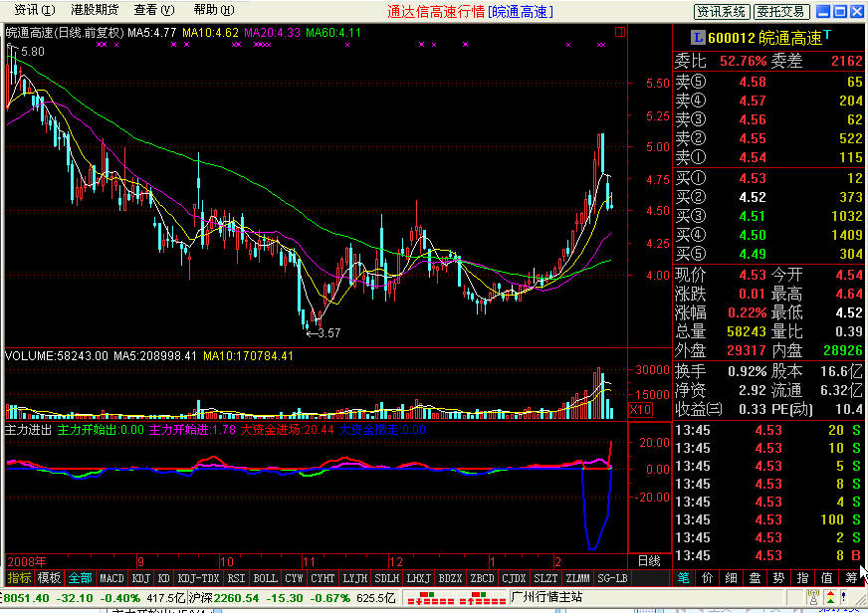
Task: Select the 值 tab in quote panel
Action: click(827, 578)
